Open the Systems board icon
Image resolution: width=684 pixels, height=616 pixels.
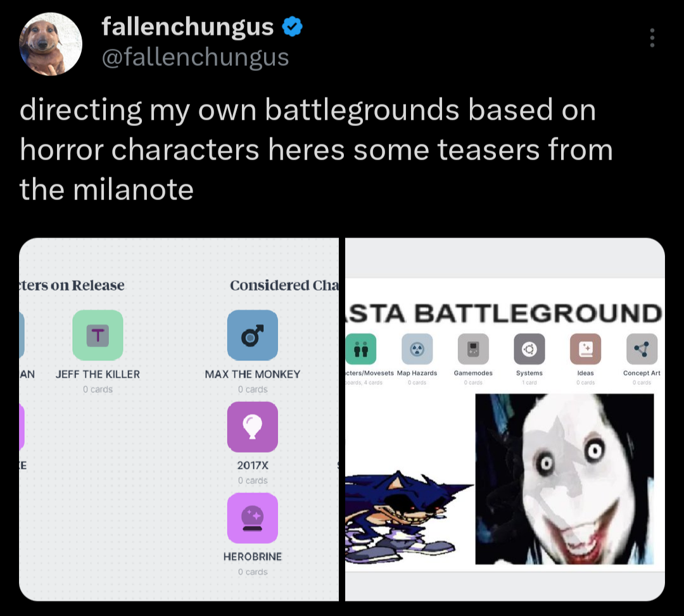[x=529, y=349]
